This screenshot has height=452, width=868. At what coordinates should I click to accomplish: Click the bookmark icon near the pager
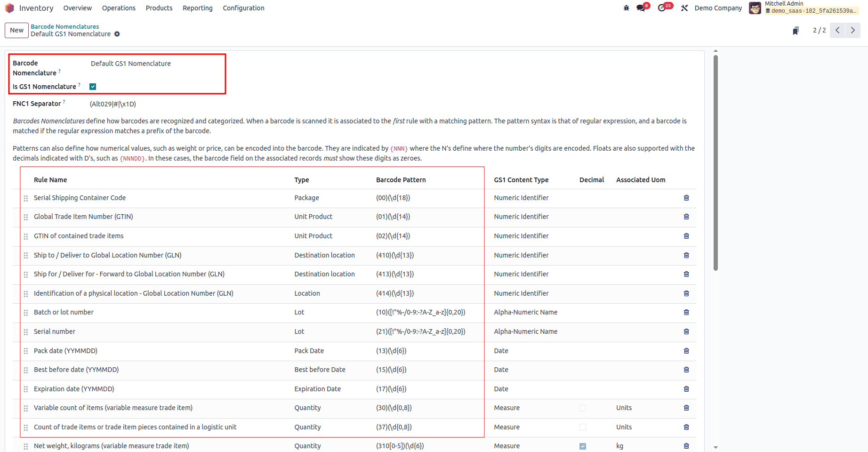(796, 31)
